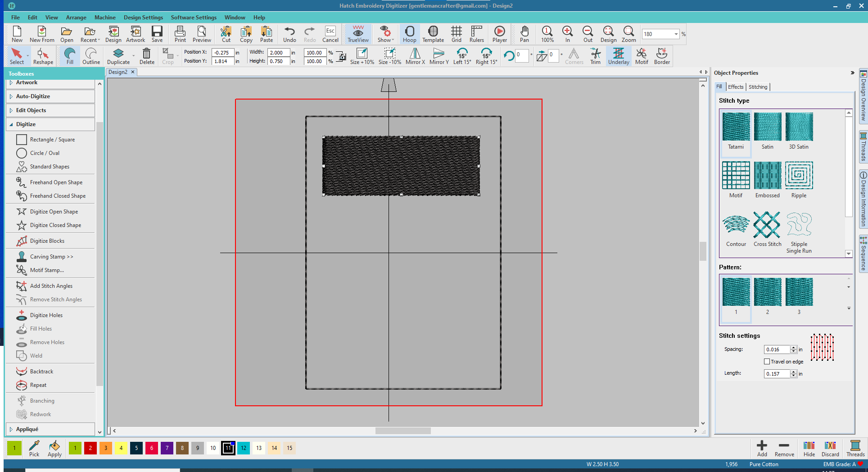The width and height of the screenshot is (868, 472).
Task: Expand the Appliqué toolbox section
Action: 27,429
